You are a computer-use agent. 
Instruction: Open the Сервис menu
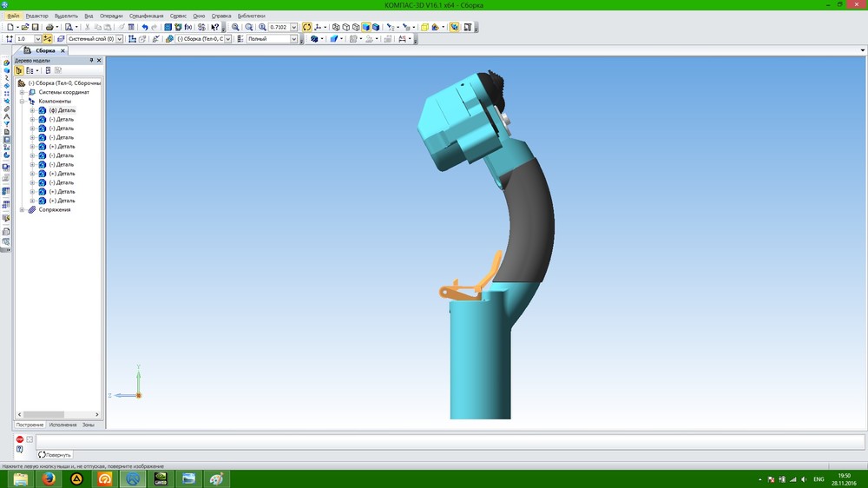pyautogui.click(x=178, y=16)
